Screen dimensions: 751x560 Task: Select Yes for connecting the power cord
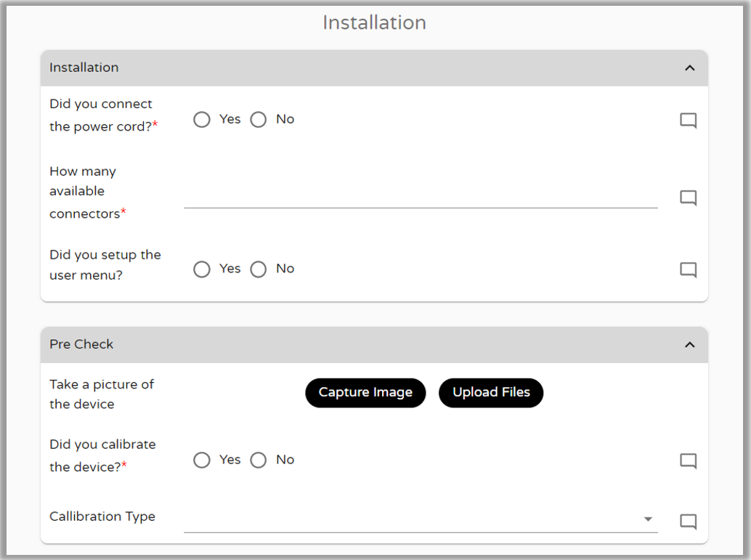point(202,119)
